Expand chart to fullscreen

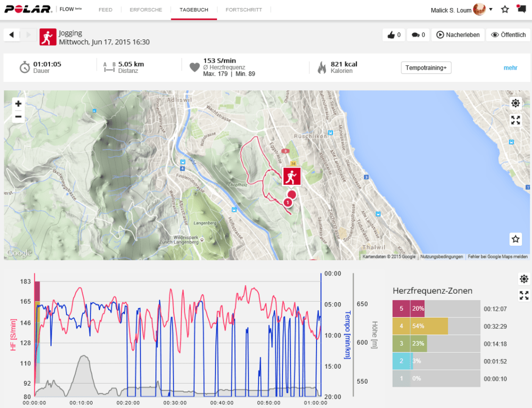pos(524,295)
